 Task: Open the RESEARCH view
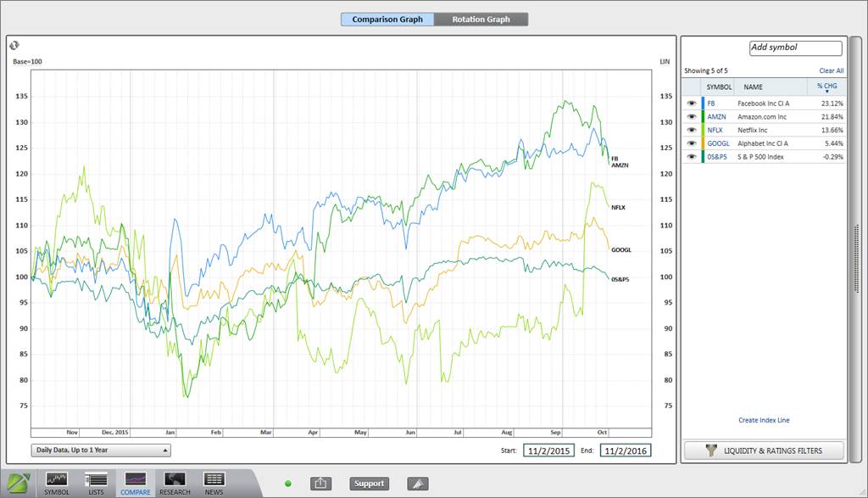tap(175, 484)
